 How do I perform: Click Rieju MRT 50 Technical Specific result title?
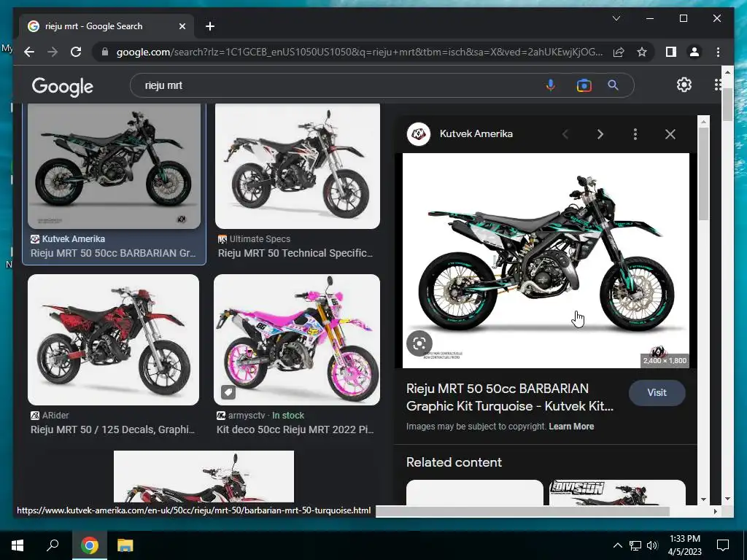(295, 253)
